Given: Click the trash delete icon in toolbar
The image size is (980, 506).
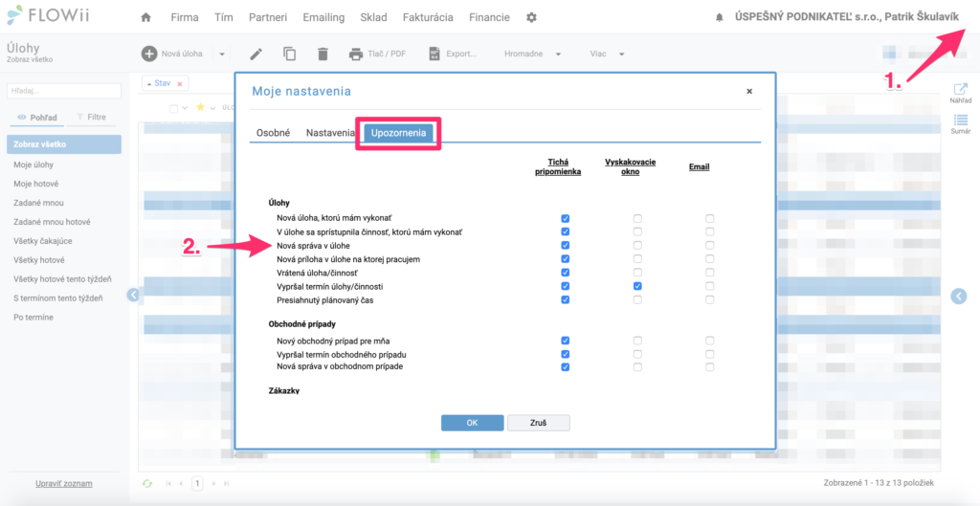Looking at the screenshot, I should 323,54.
